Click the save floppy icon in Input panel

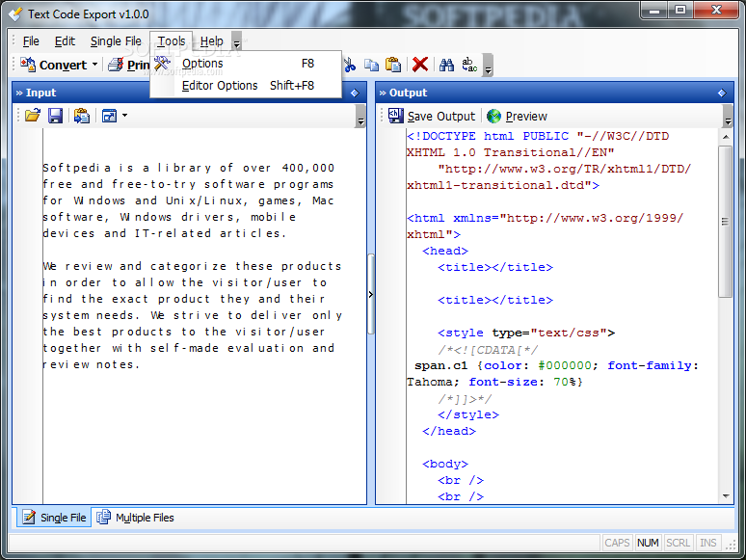55,116
